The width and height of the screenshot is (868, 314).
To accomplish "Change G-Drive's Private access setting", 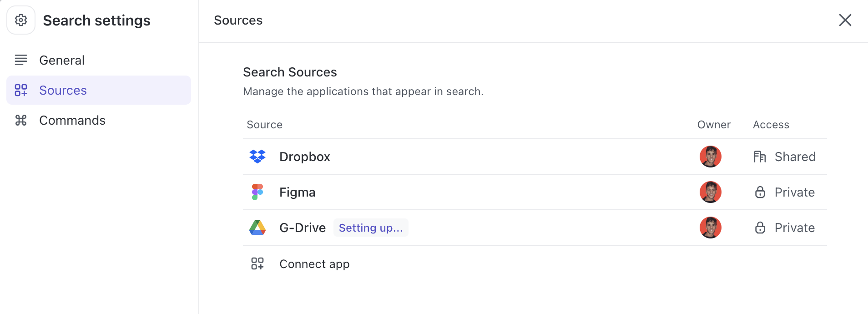I will coord(794,228).
